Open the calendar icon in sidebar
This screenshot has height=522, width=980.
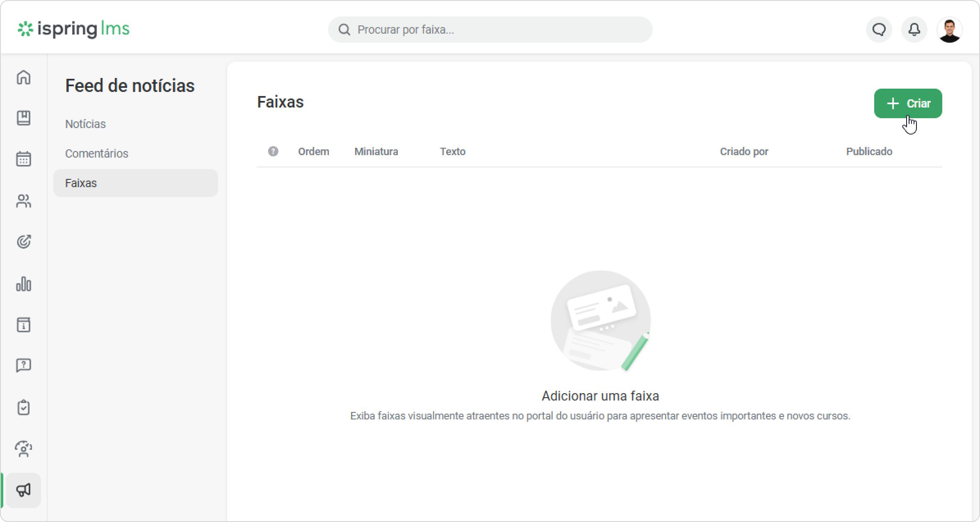click(x=23, y=159)
